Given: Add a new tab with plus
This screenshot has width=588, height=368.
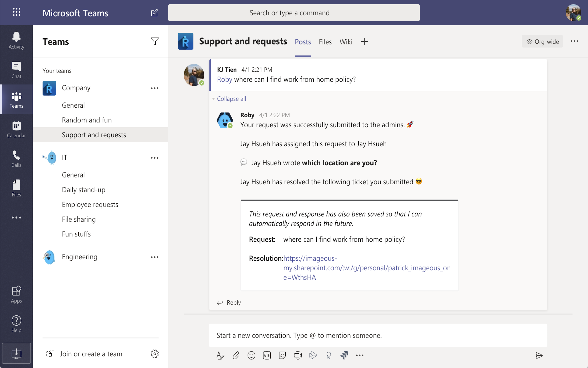Looking at the screenshot, I should click(364, 42).
